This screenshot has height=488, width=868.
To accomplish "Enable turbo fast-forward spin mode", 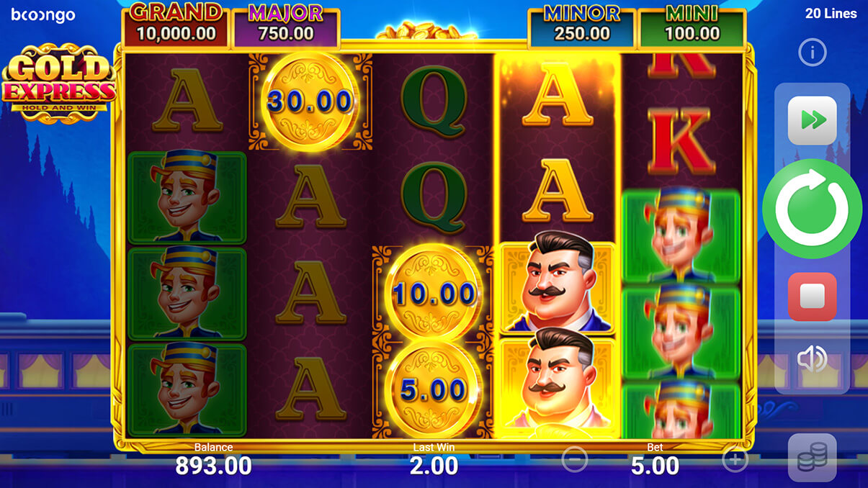I will pyautogui.click(x=813, y=120).
